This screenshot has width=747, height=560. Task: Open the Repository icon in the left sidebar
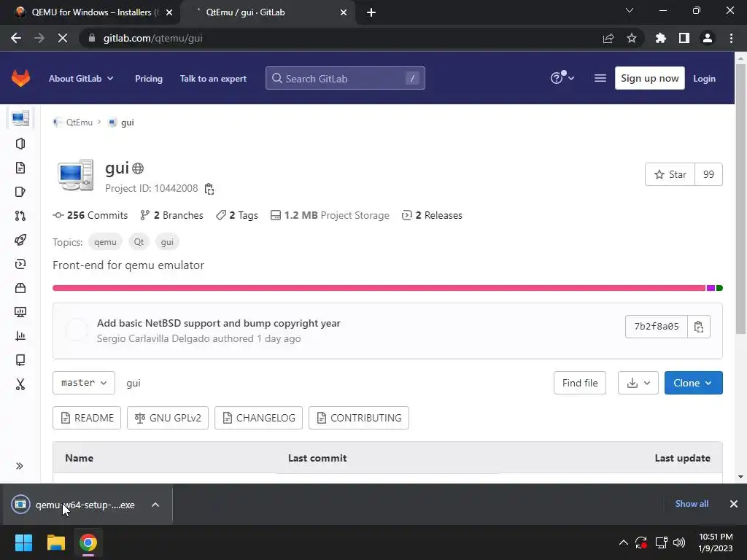[x=20, y=168]
